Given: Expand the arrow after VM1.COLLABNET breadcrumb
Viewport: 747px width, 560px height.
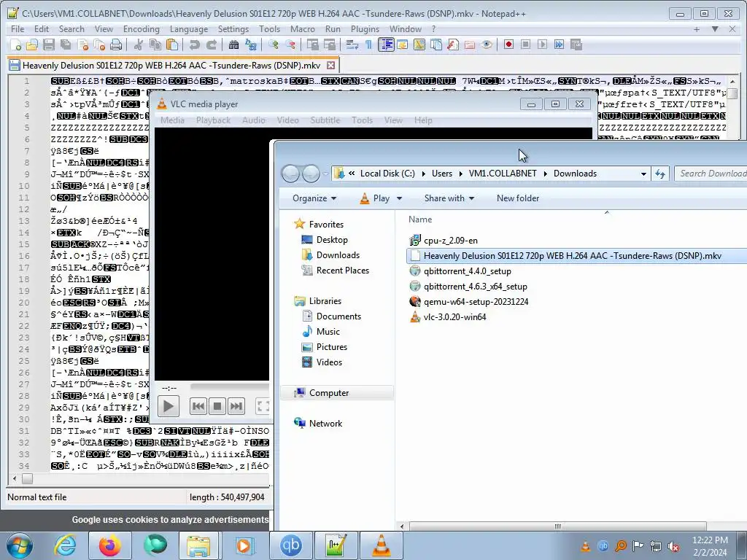Looking at the screenshot, I should 545,174.
